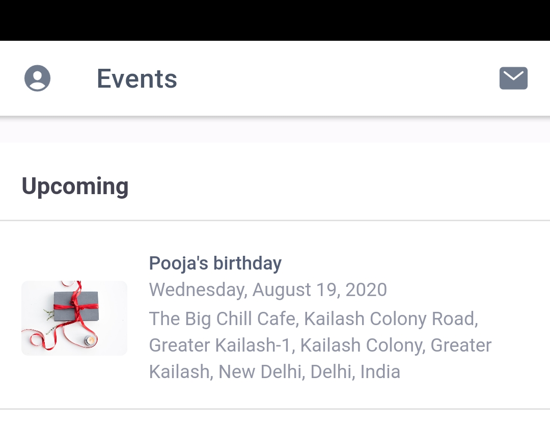Open the user profile avatar icon
Screen dimensions: 550x427
(x=37, y=78)
